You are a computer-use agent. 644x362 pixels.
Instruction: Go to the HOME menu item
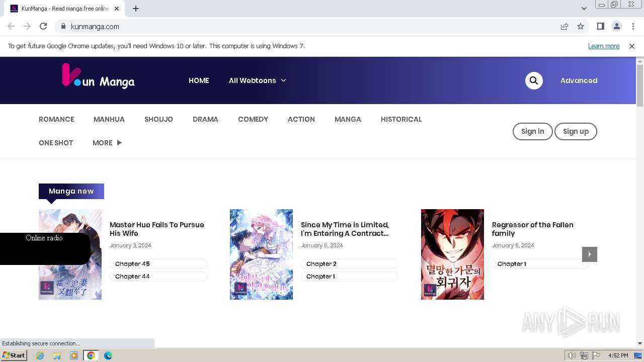point(199,80)
